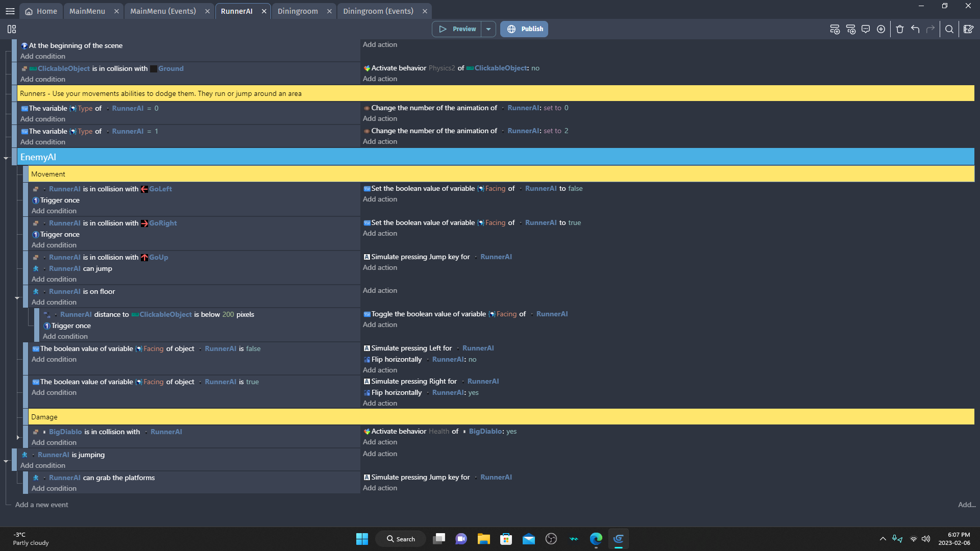Open the MainMenu tab
This screenshot has width=980, height=551.
point(87,11)
